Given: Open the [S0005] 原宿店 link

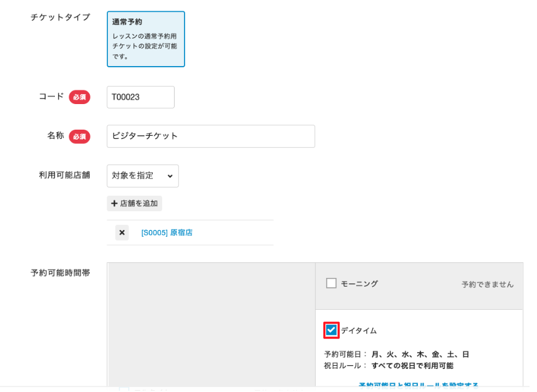Looking at the screenshot, I should point(167,232).
